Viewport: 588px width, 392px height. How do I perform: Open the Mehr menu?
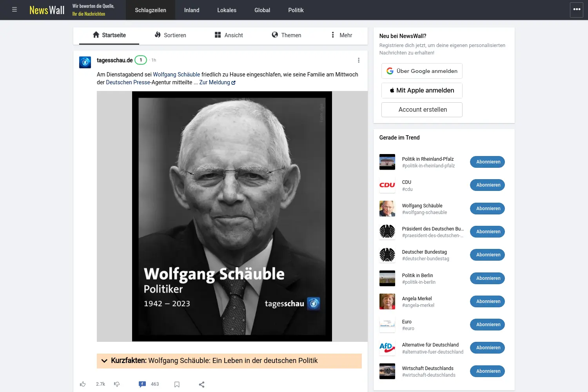coord(341,35)
